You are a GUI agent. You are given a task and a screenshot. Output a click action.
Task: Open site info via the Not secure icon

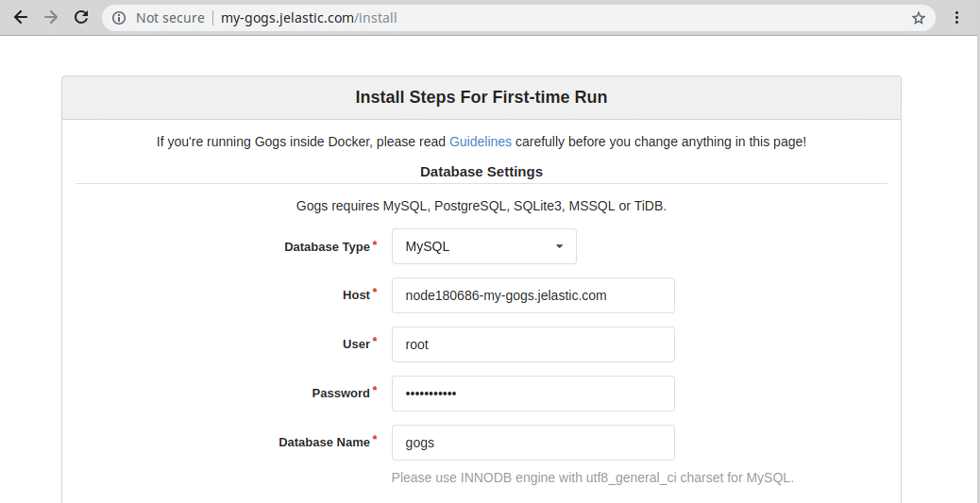pyautogui.click(x=119, y=18)
